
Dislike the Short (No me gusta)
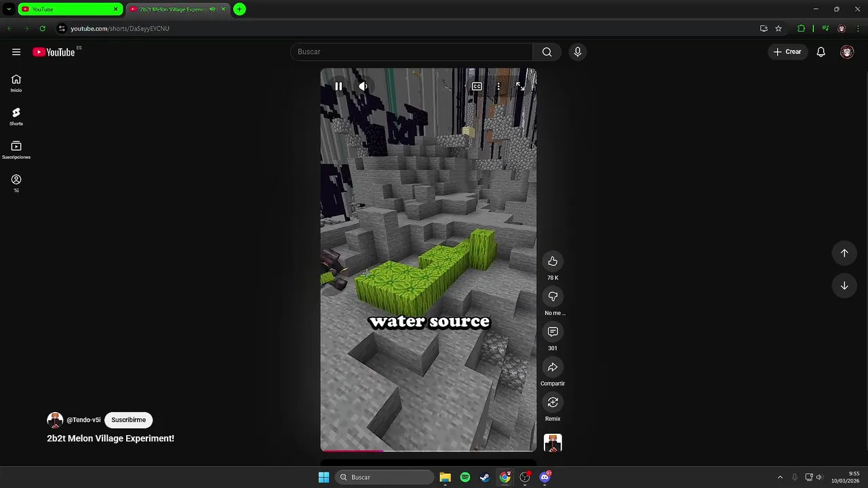tap(553, 297)
